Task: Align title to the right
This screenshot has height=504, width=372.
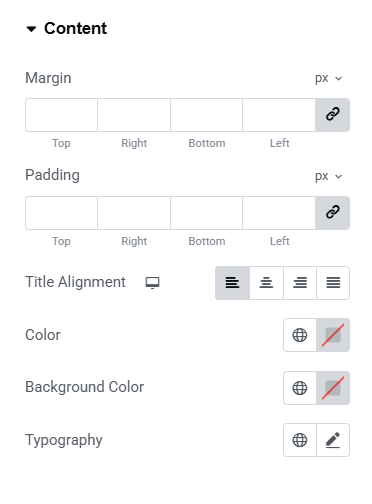Action: [x=300, y=283]
